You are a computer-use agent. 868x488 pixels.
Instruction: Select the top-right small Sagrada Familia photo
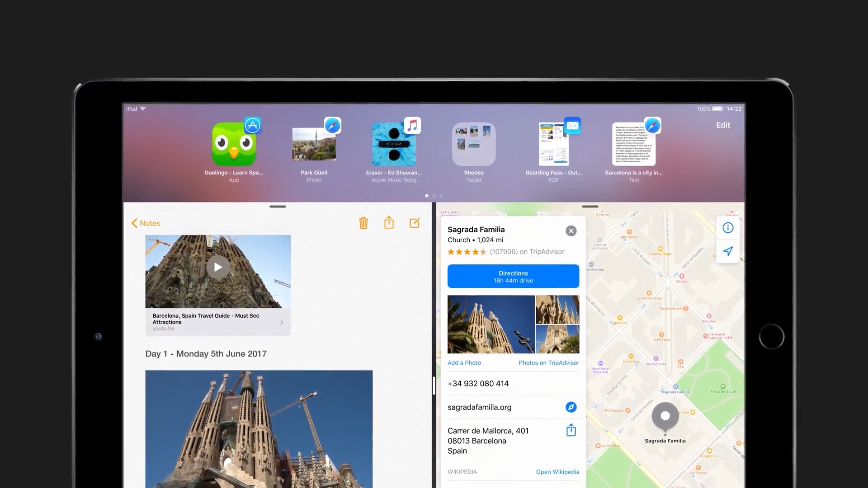point(557,310)
